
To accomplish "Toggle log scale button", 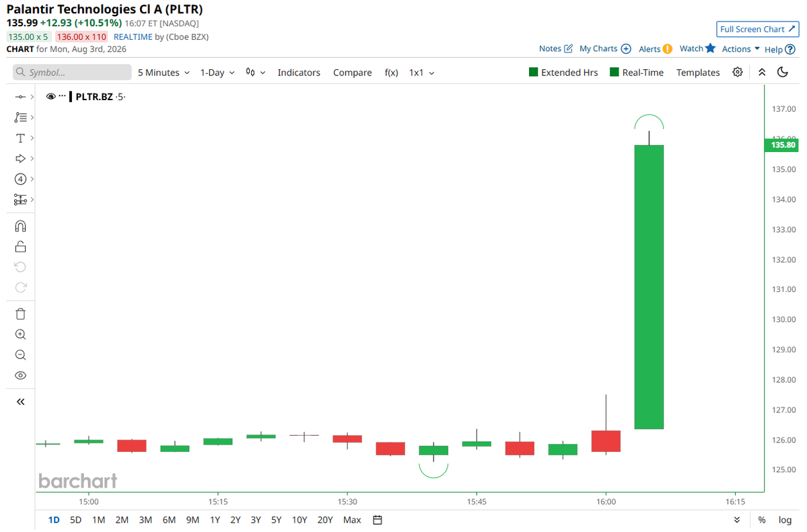I will [x=785, y=520].
